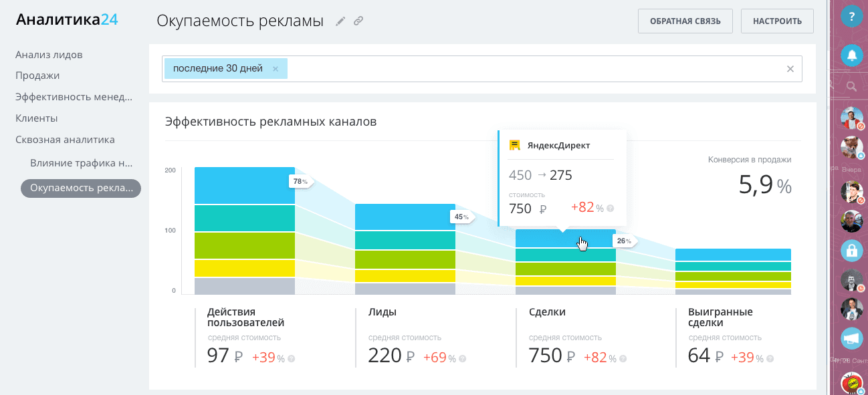Open the info hint next to +82%
Screen dimensions: 868x395
pos(610,209)
